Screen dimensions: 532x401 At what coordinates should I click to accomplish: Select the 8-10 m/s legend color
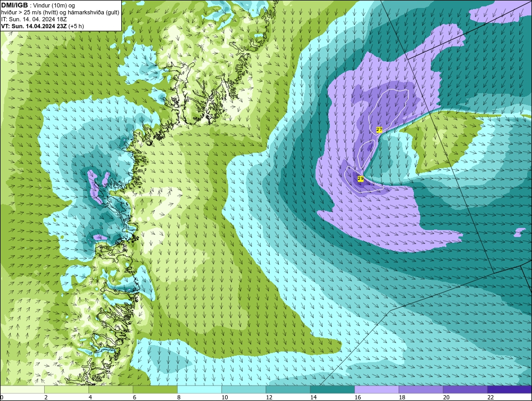tap(199, 389)
